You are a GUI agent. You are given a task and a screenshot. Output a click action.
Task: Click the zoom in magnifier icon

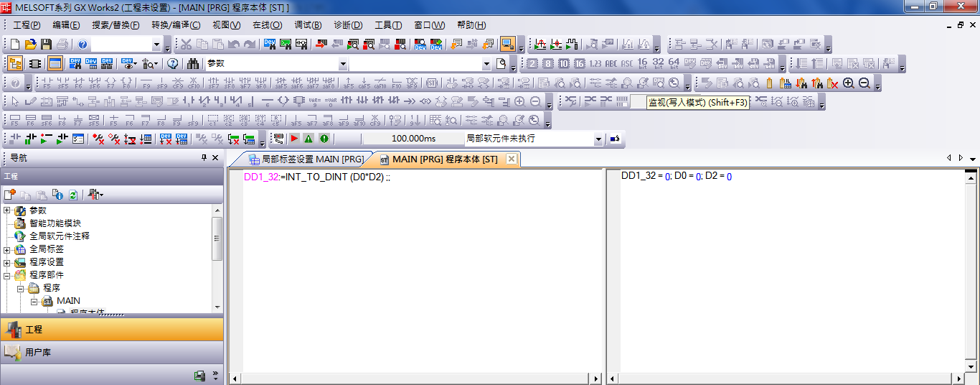[849, 83]
